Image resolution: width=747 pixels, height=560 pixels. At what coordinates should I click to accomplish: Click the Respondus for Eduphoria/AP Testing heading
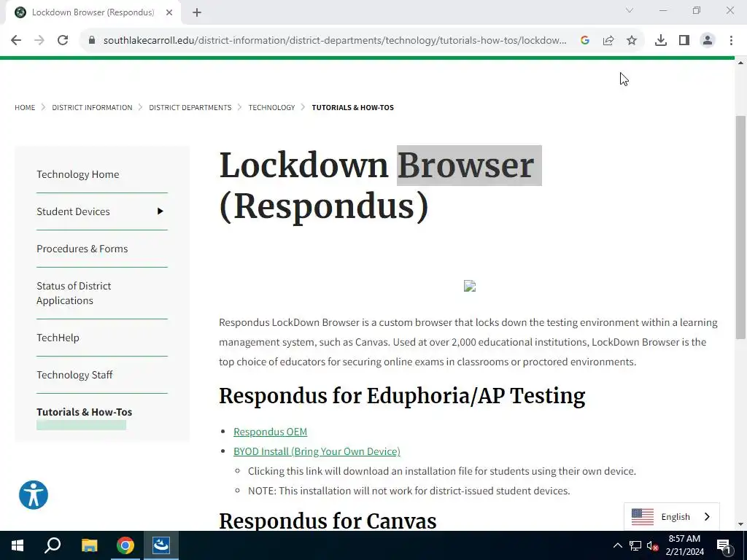click(402, 396)
